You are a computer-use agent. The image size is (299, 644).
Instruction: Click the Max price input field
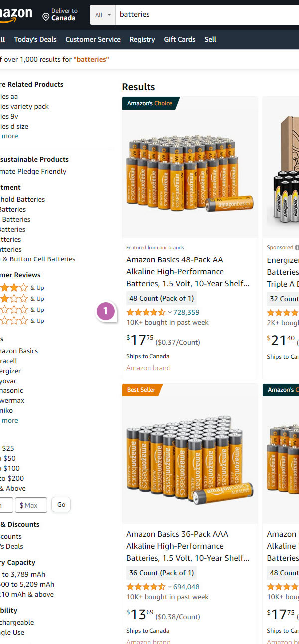31,505
